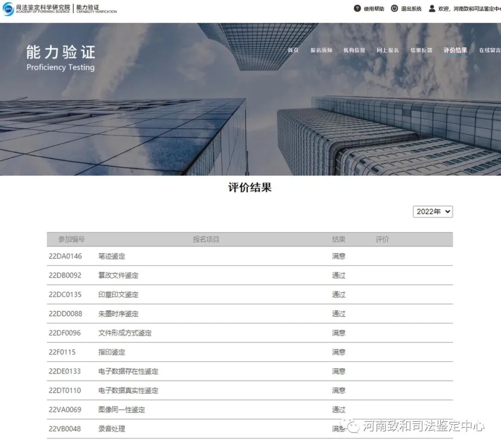Click the 报名项目 column header
The width and height of the screenshot is (501, 448).
click(206, 239)
